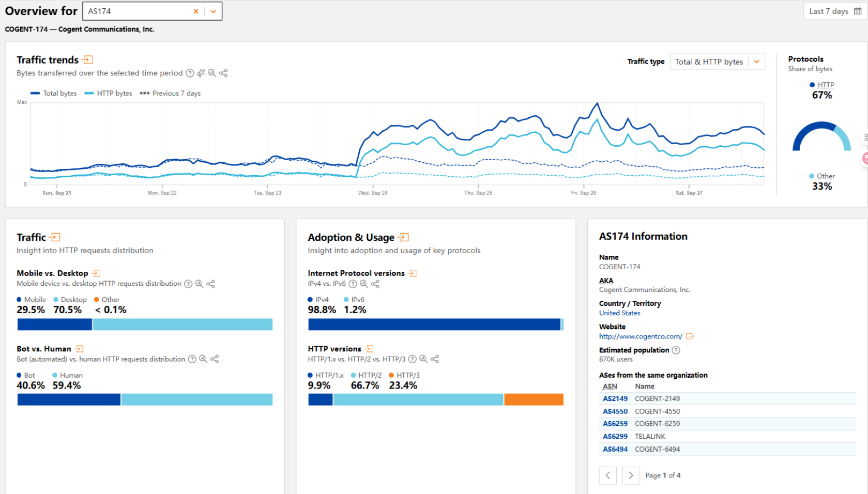Viewport: 868px width, 494px height.
Task: Zoom into the Traffic trends chart with magnifier icon
Action: coord(212,73)
